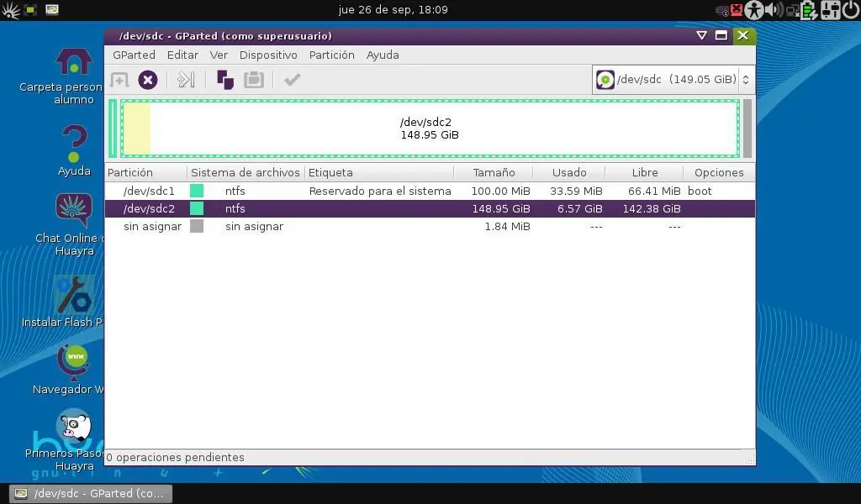861x504 pixels.
Task: Click the New partition toolbar icon
Action: [119, 80]
